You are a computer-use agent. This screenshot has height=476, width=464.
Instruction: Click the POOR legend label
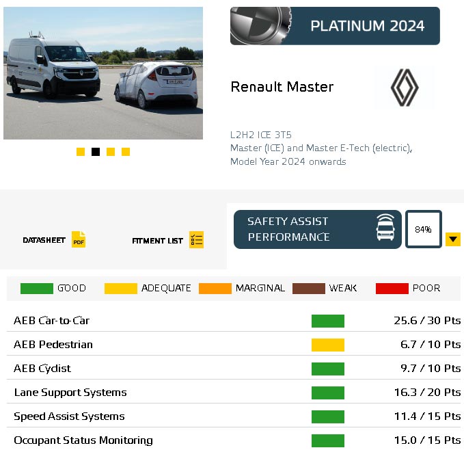pyautogui.click(x=426, y=288)
